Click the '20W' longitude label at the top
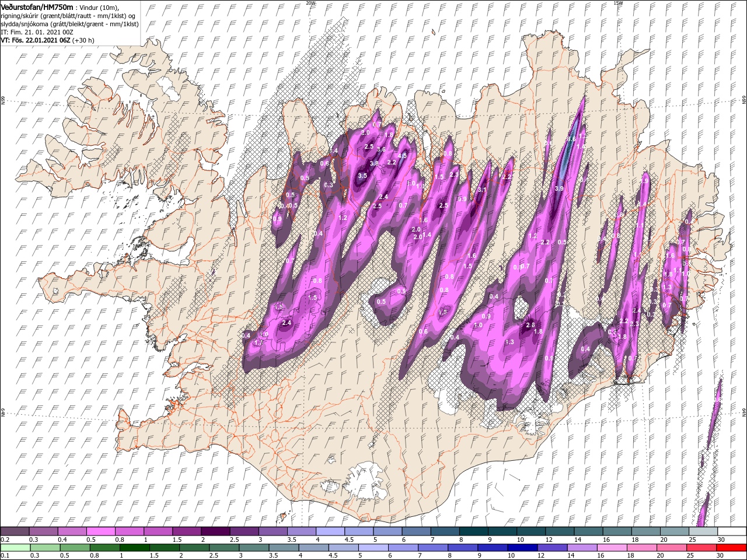This screenshot has height=560, width=747. point(310,3)
